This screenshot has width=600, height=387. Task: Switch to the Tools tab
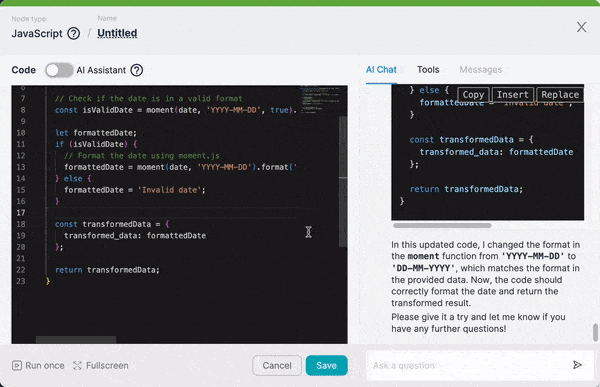[428, 70]
